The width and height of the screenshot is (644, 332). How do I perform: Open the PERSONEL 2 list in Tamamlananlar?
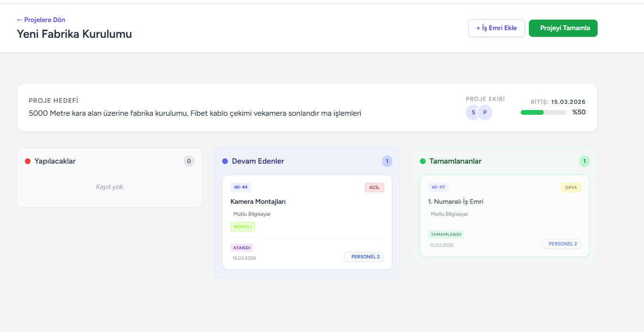(561, 243)
